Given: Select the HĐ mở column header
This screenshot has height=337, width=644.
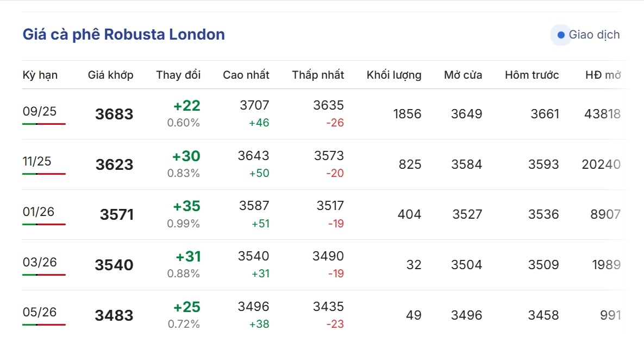Looking at the screenshot, I should (x=603, y=75).
